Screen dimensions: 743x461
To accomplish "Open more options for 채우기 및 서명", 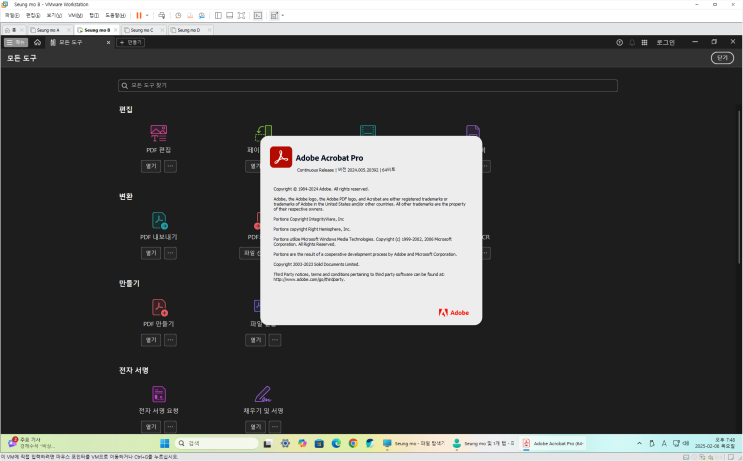I will pyautogui.click(x=275, y=426).
